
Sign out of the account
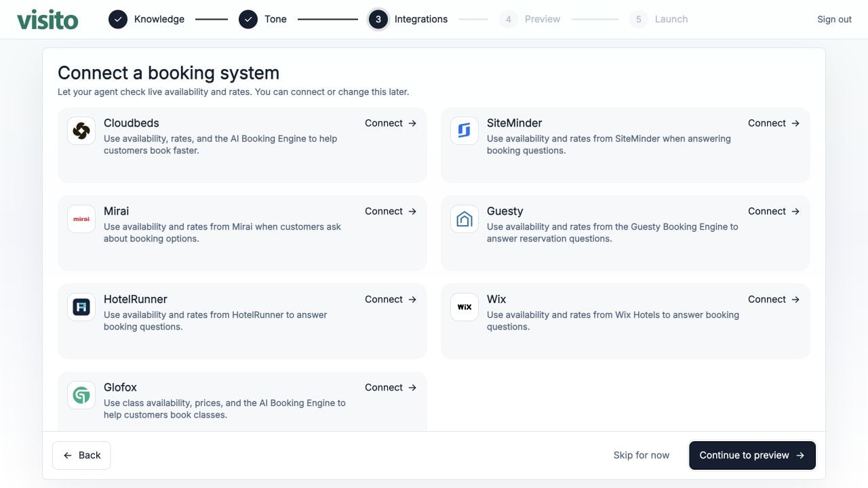tap(834, 19)
